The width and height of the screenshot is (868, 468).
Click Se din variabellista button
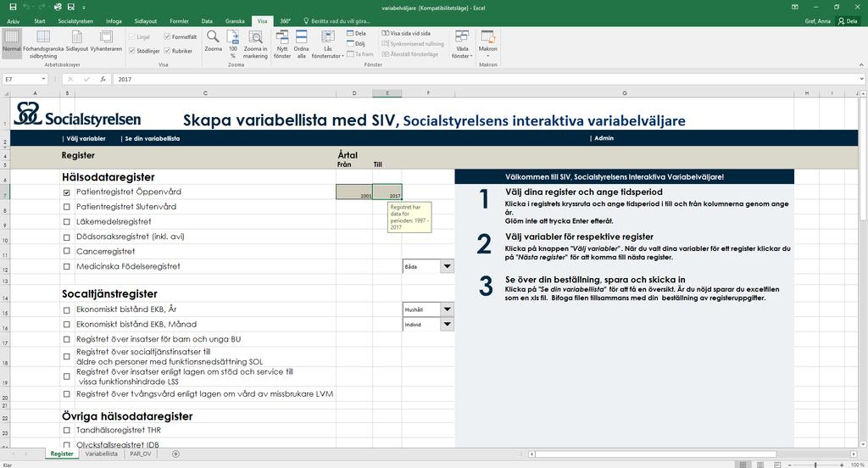[x=152, y=138]
